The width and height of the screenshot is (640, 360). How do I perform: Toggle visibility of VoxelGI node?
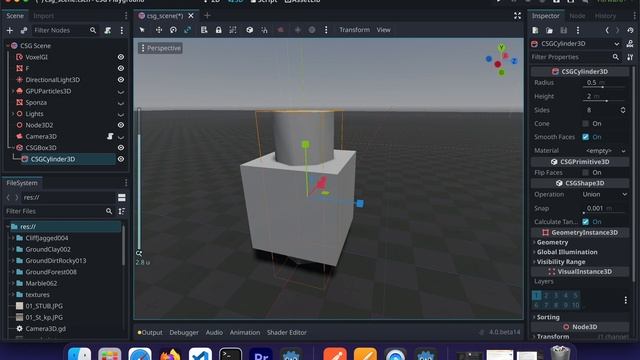tap(121, 57)
